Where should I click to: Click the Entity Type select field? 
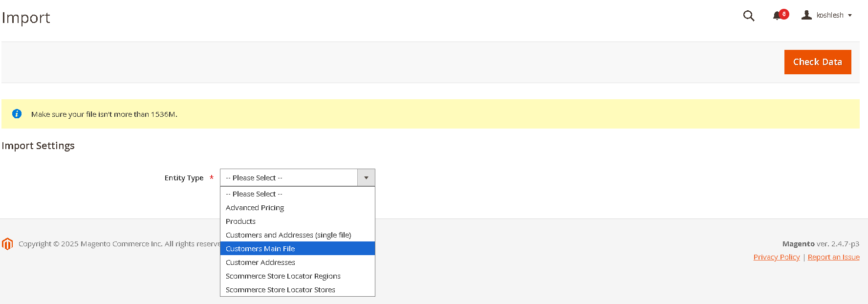[289, 178]
